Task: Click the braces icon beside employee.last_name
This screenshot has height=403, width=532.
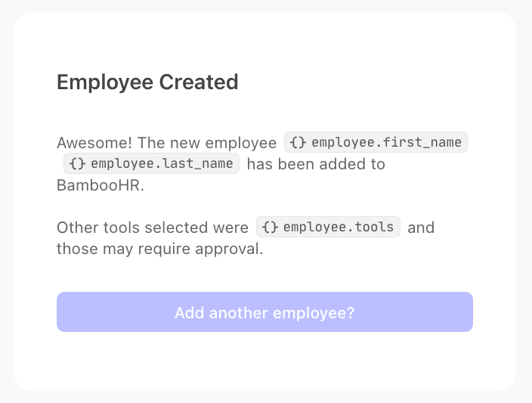Action: point(77,163)
